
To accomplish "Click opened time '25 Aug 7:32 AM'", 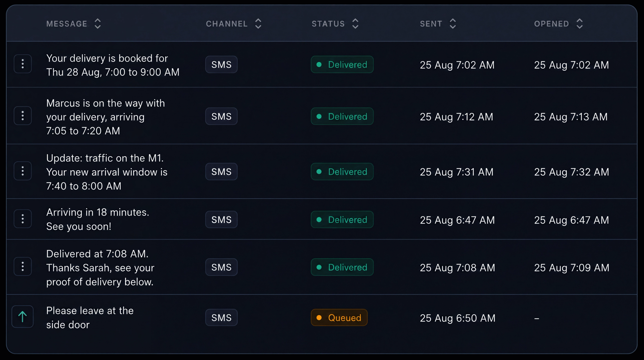I will 572,172.
